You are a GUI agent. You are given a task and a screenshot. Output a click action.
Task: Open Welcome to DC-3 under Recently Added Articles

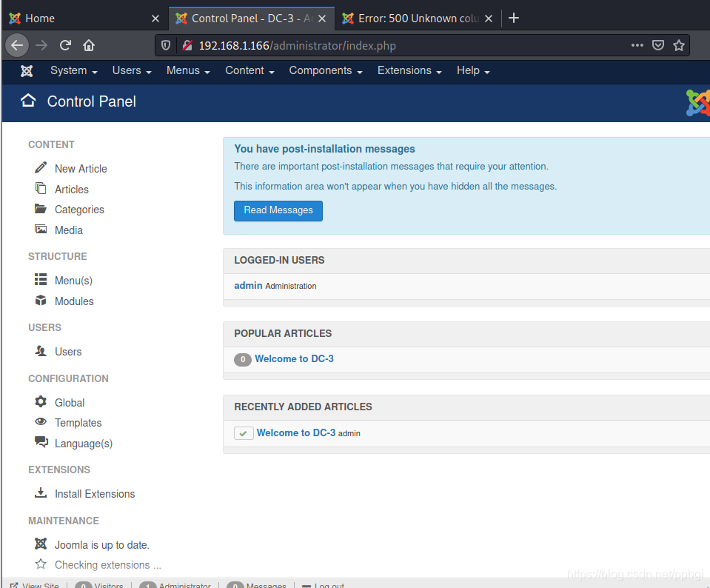(x=296, y=432)
